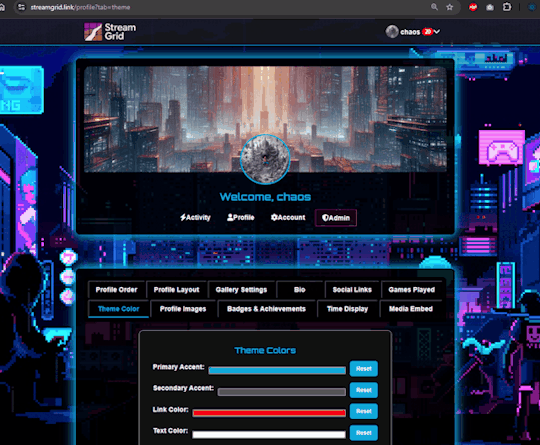Click the circular profile picture

(265, 159)
